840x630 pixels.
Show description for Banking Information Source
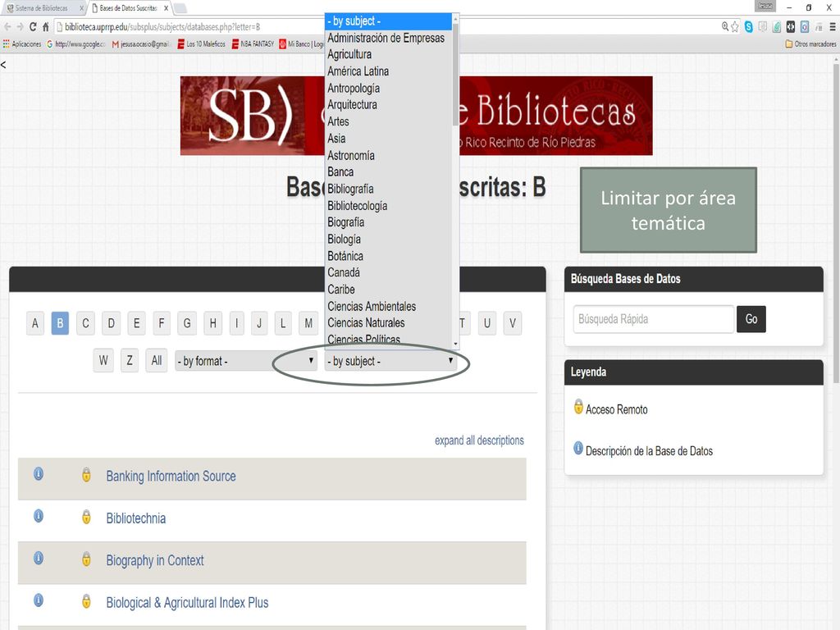pos(38,473)
